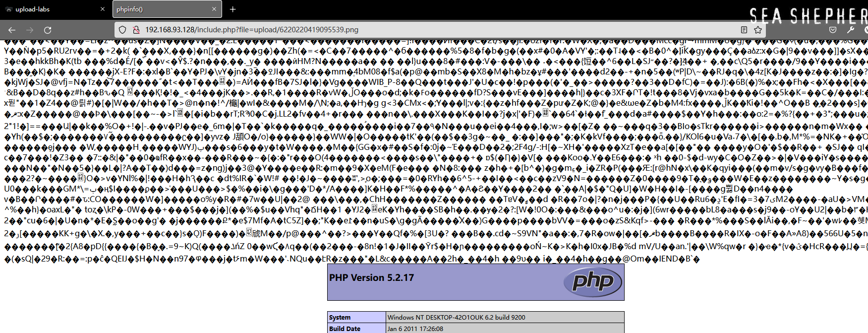Open the tracking protection shield panel
Screen dimensions: 868x333
(123, 30)
